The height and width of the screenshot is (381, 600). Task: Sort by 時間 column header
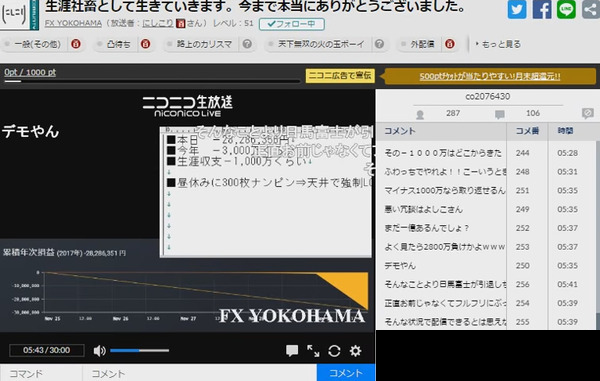coord(572,131)
